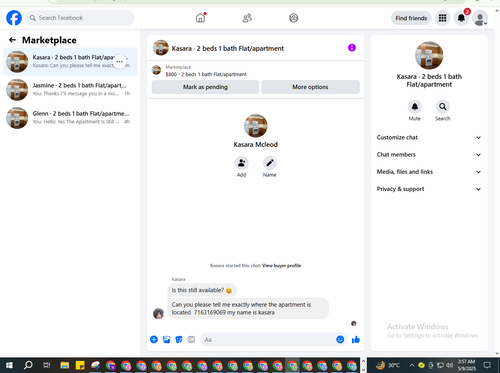
Task: Choose a GIF icon
Action: coord(191,340)
